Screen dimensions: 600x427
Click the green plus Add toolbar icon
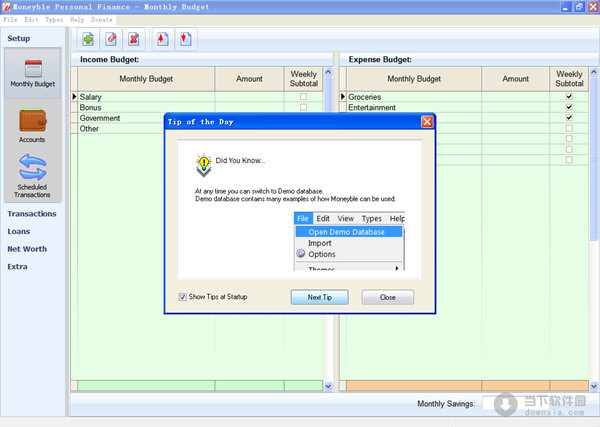point(88,39)
